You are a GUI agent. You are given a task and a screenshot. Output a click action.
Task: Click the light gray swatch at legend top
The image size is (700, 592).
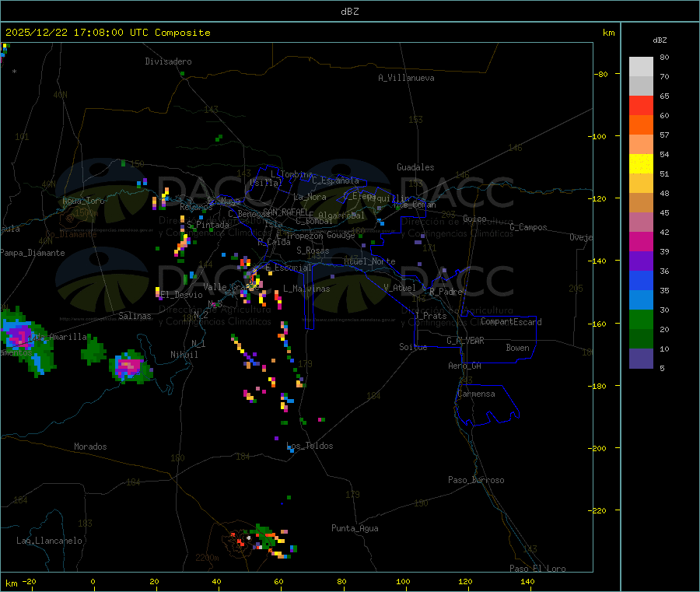pyautogui.click(x=641, y=66)
